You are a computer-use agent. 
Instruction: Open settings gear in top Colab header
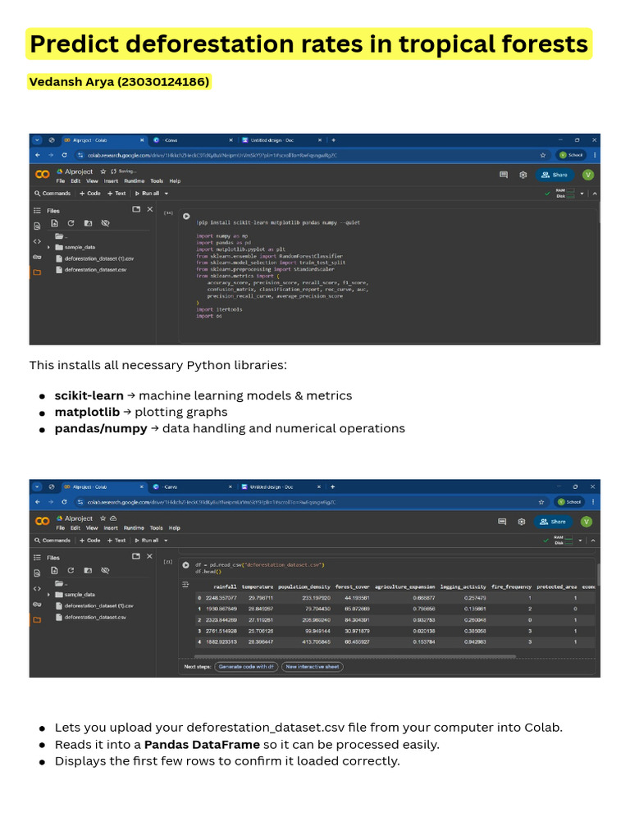pyautogui.click(x=523, y=175)
